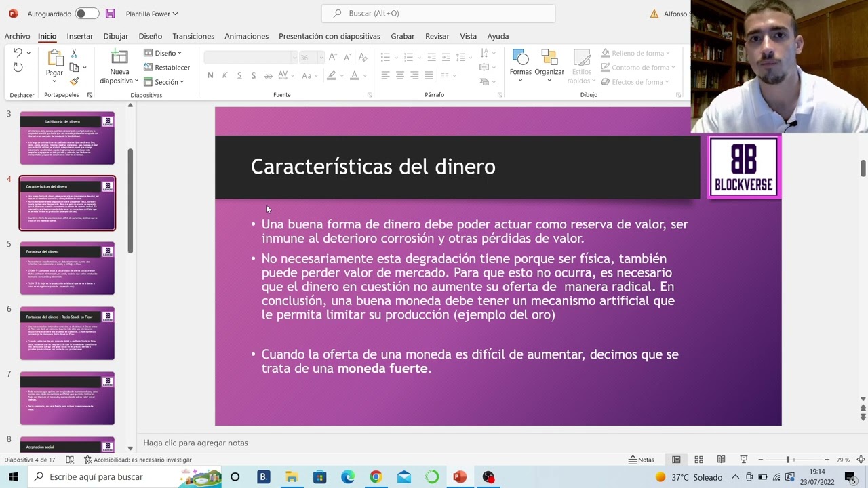
Task: Toggle the Autoguardado switch
Action: (x=86, y=14)
